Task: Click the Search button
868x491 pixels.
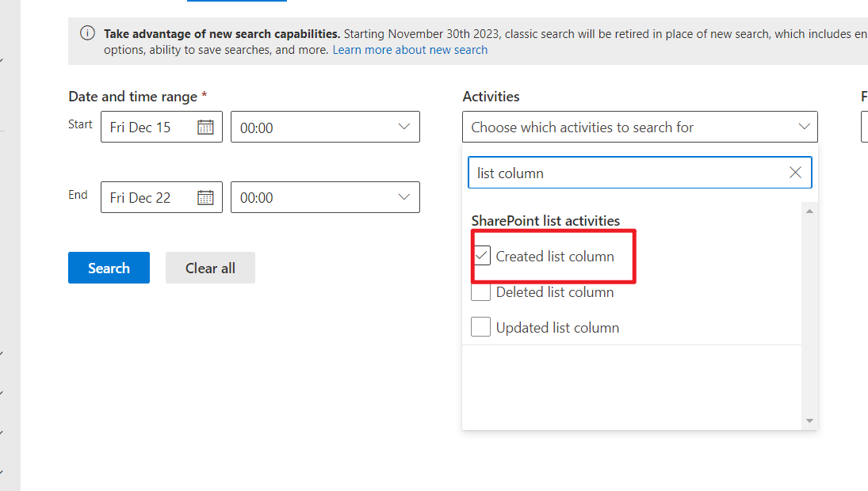Action: pyautogui.click(x=109, y=268)
